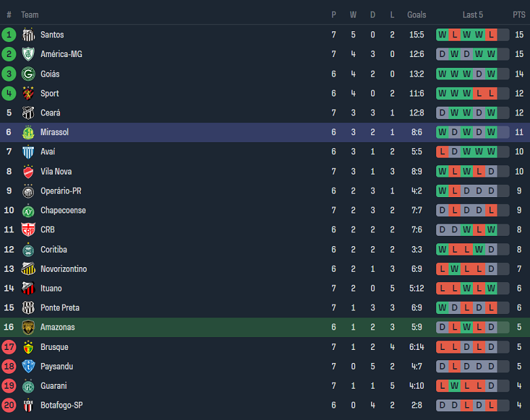
Task: Click the Mirassol team crest icon
Action: [x=28, y=133]
